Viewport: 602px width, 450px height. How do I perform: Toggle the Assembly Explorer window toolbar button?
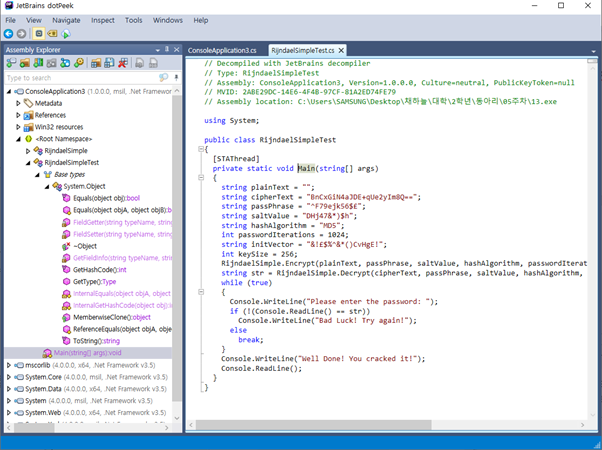(39, 34)
